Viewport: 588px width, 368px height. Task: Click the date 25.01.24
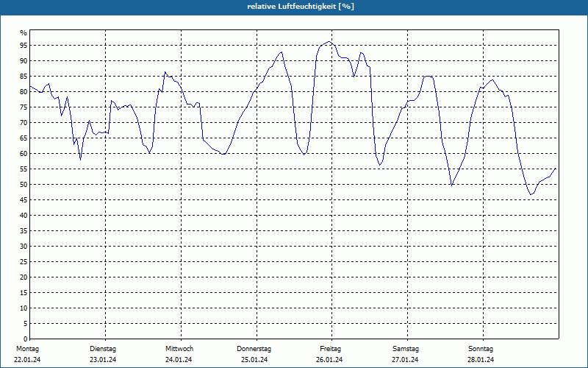point(254,360)
